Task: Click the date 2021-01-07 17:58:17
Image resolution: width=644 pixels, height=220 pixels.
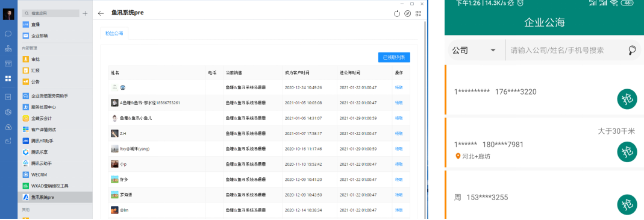Action: coord(303,133)
